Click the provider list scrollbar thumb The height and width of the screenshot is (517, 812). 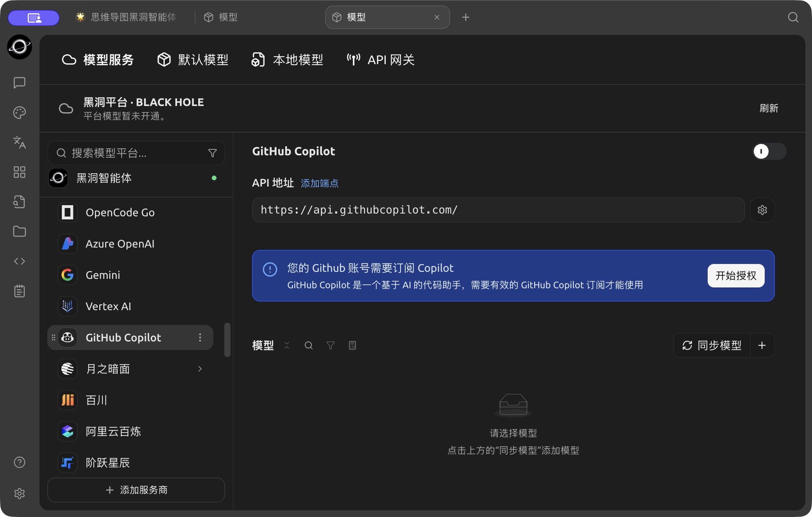point(227,339)
